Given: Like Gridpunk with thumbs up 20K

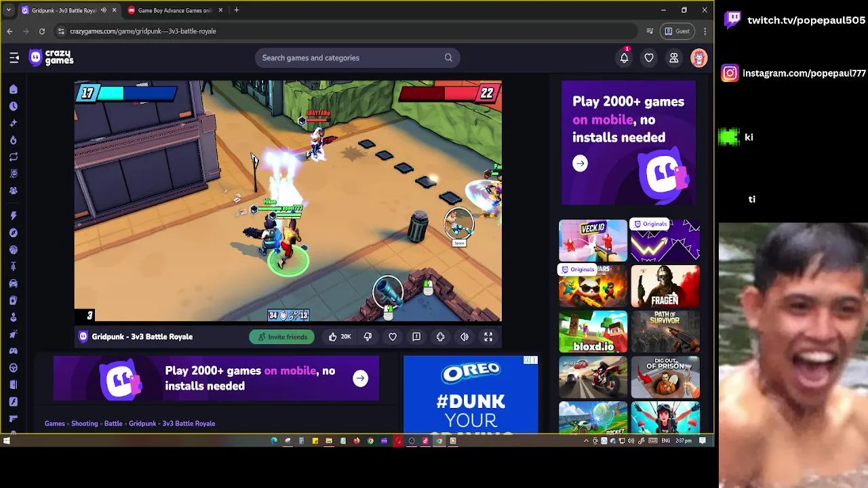Looking at the screenshot, I should (x=339, y=337).
